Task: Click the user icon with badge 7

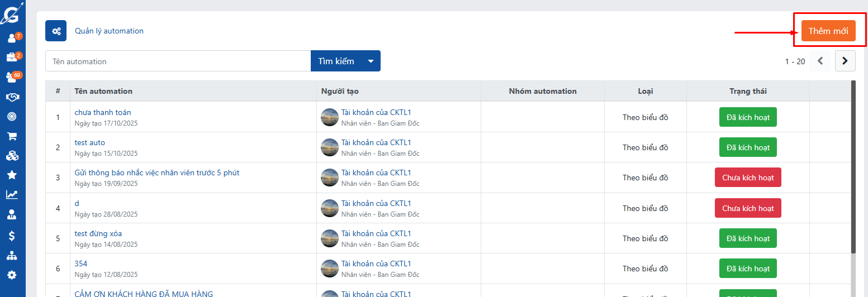Action: (12, 39)
